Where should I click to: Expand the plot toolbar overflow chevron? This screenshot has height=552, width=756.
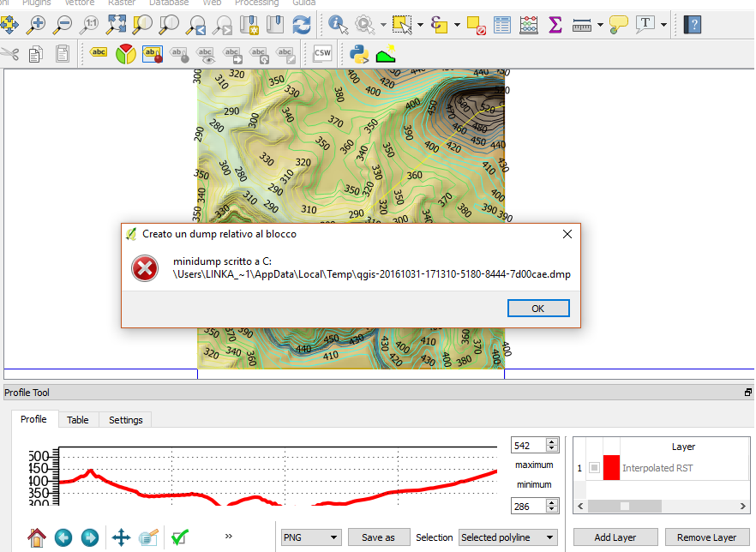coord(229,537)
